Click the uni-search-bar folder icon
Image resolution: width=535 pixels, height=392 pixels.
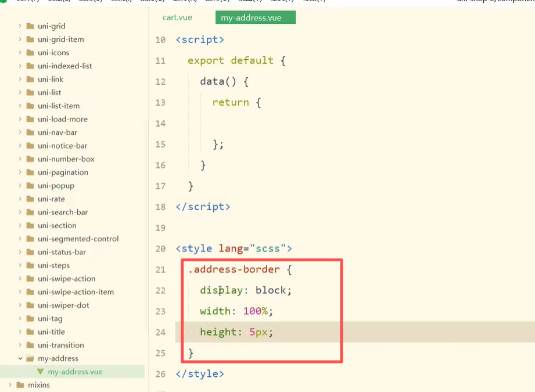[30, 212]
